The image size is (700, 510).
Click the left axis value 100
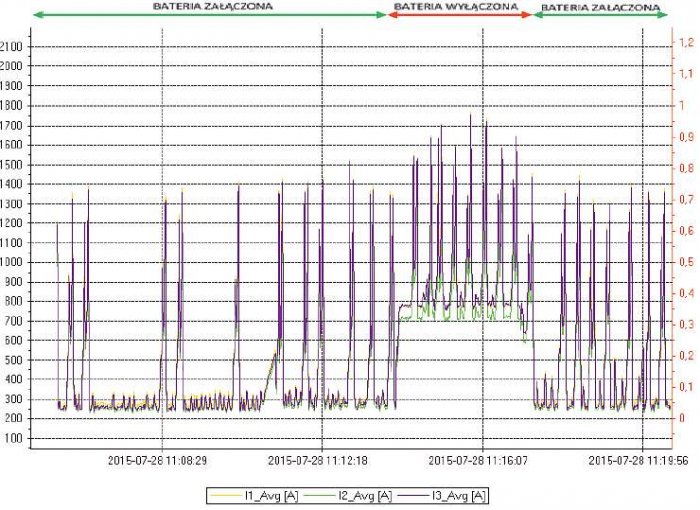coord(13,438)
